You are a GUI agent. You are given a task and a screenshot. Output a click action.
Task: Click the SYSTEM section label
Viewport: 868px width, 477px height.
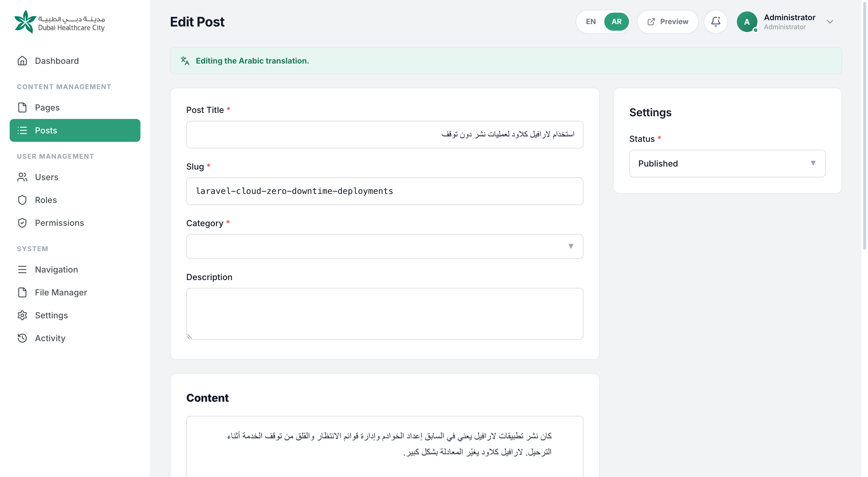click(33, 249)
